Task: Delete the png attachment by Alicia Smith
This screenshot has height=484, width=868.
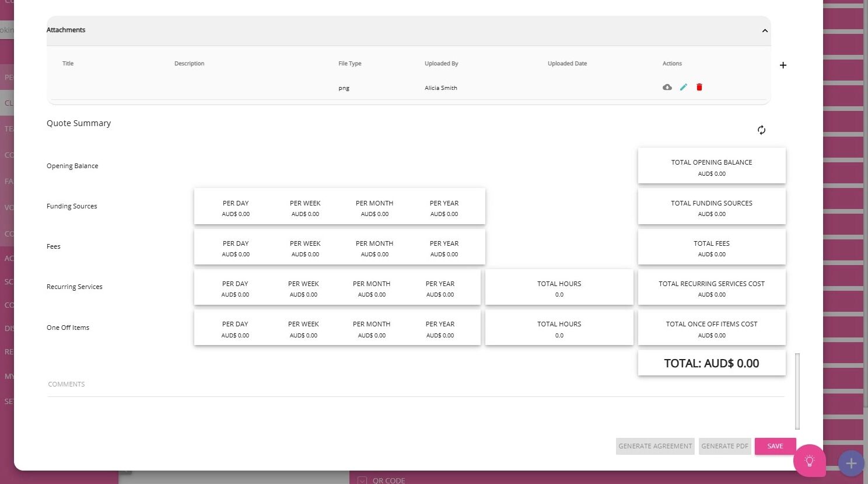Action: 699,87
